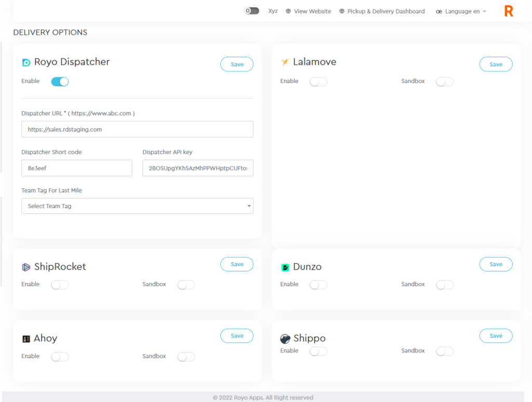The image size is (532, 402).
Task: Save the Ahoy settings
Action: coord(237,336)
